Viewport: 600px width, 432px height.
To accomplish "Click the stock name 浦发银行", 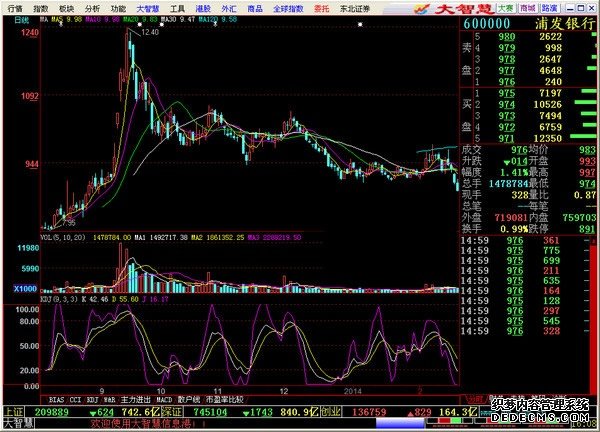I will pos(565,24).
